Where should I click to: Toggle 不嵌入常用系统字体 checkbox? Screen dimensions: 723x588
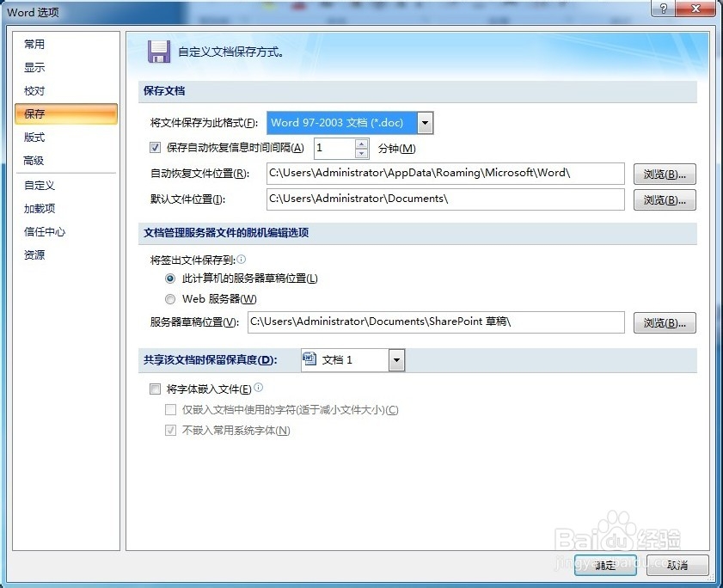point(170,431)
